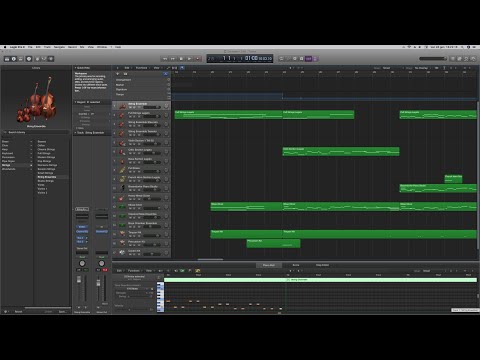Click the String Ensemble track icon

122,106
